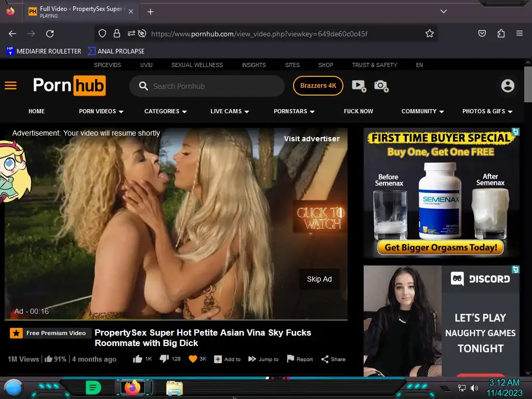Click the ad choices icon on Discord banner
532x399 pixels.
click(x=516, y=270)
